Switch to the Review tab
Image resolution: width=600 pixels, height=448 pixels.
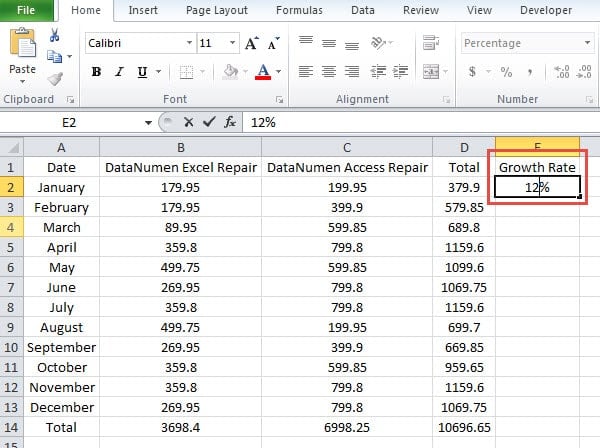coord(421,10)
